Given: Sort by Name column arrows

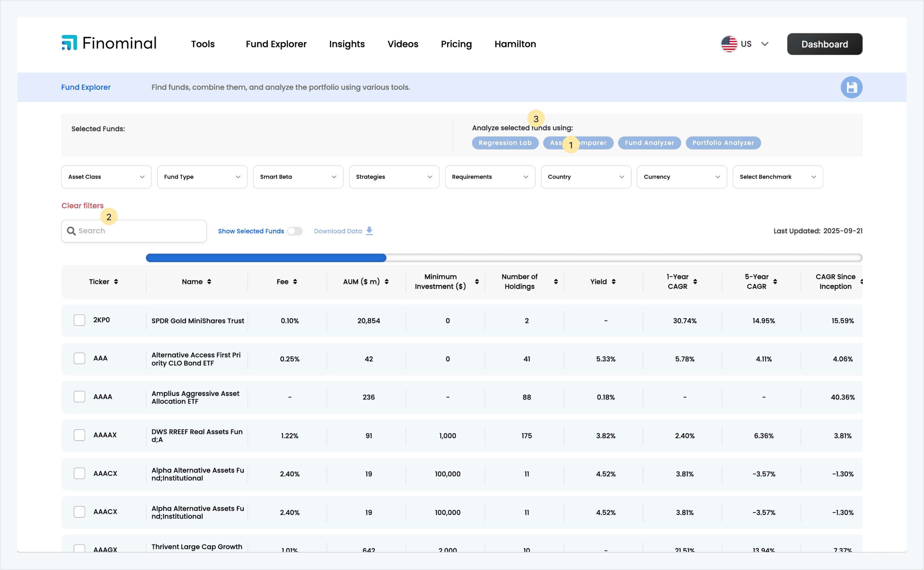Looking at the screenshot, I should 209,282.
